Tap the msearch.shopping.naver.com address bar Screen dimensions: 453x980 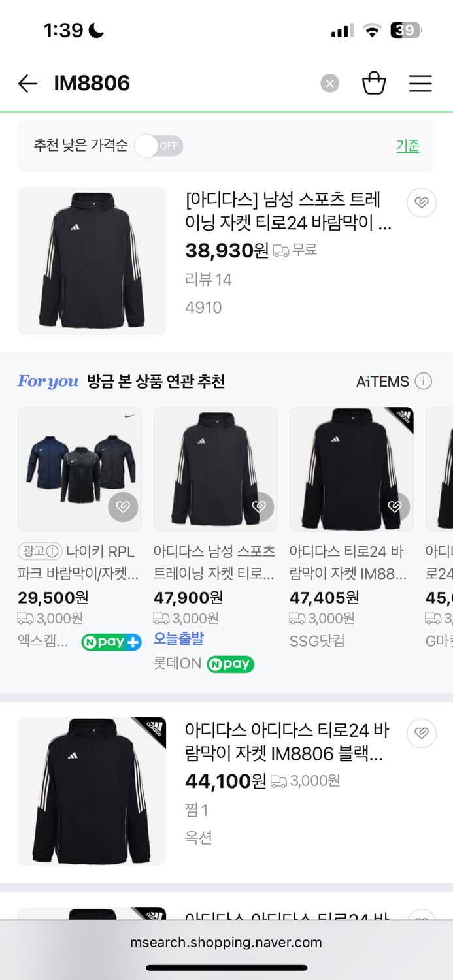pyautogui.click(x=226, y=942)
